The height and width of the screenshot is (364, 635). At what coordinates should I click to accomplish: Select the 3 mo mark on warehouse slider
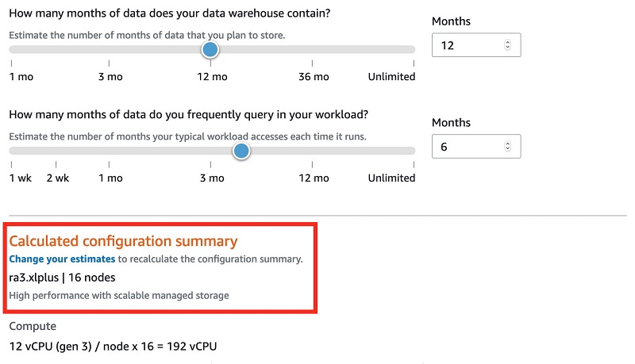(x=110, y=76)
